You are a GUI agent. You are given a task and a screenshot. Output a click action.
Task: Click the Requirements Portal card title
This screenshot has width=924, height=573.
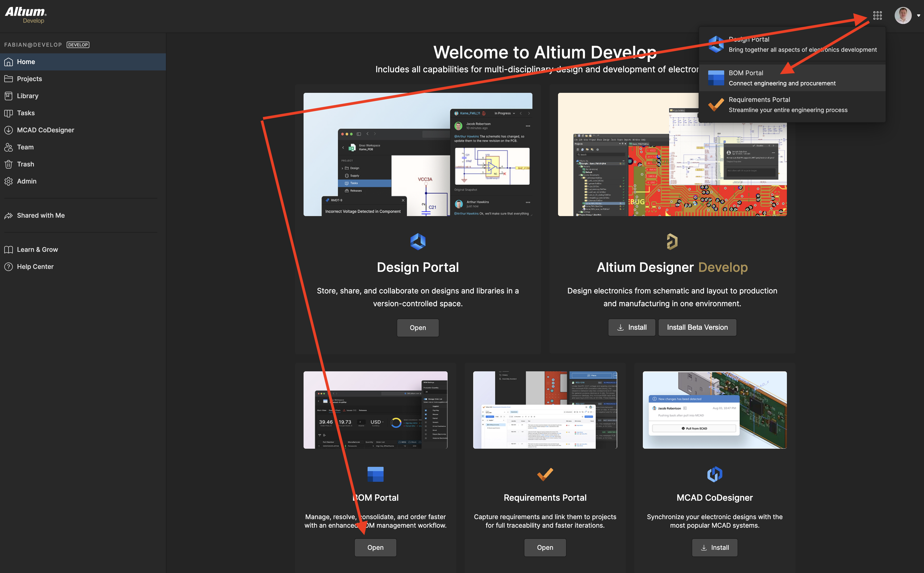click(x=545, y=498)
